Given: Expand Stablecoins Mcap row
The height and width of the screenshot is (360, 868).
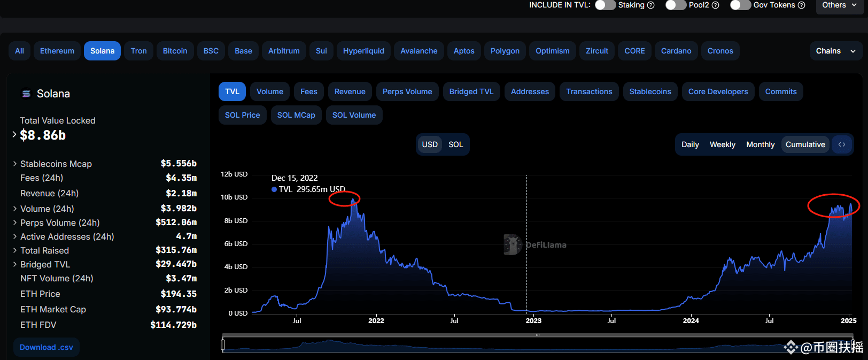Looking at the screenshot, I should 15,164.
